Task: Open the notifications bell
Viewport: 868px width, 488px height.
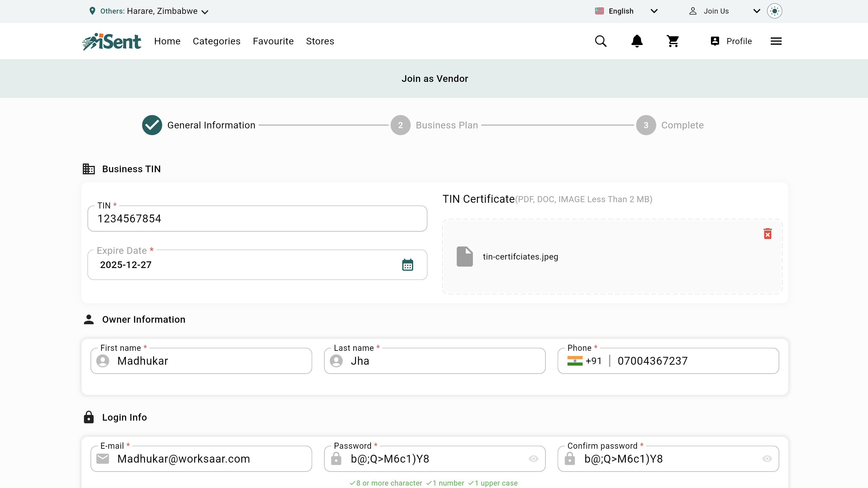Action: [x=637, y=41]
